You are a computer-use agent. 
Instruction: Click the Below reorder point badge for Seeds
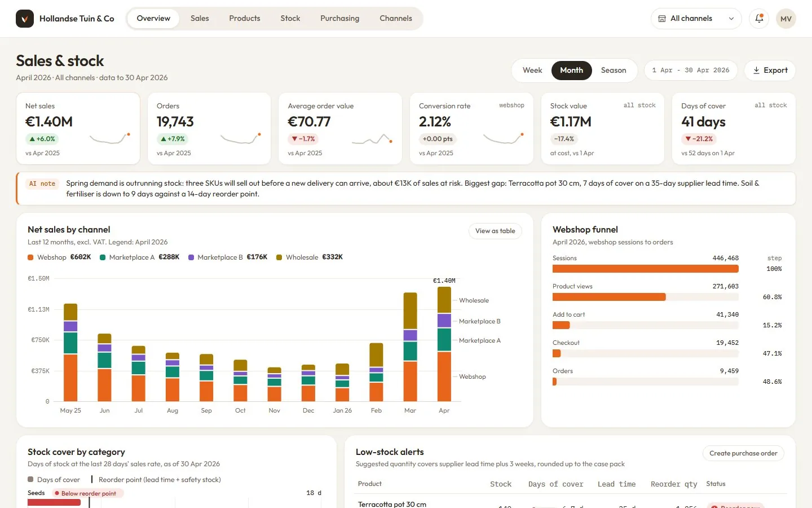coord(87,493)
